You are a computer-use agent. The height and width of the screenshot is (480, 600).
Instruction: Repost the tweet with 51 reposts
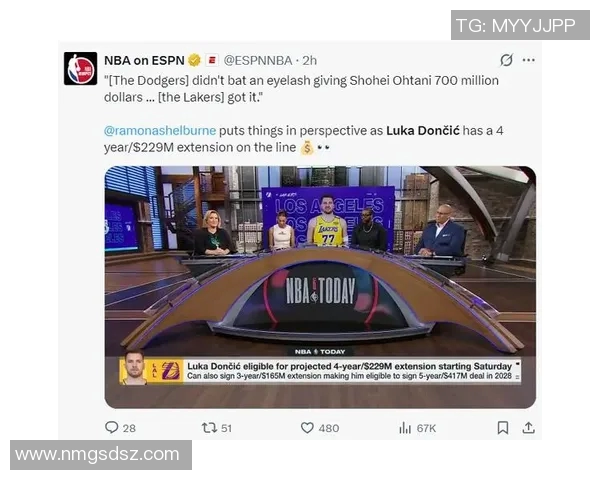click(x=209, y=428)
